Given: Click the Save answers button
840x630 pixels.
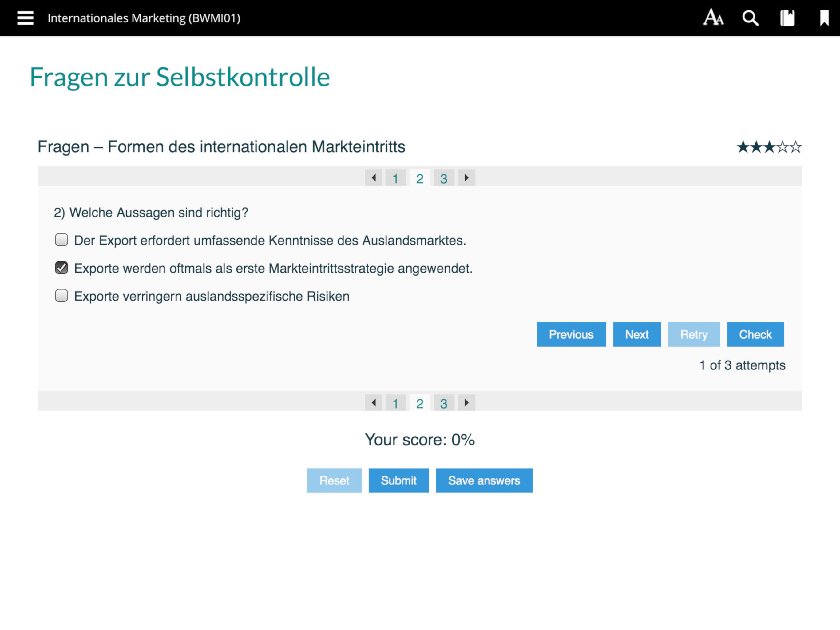Looking at the screenshot, I should 484,481.
